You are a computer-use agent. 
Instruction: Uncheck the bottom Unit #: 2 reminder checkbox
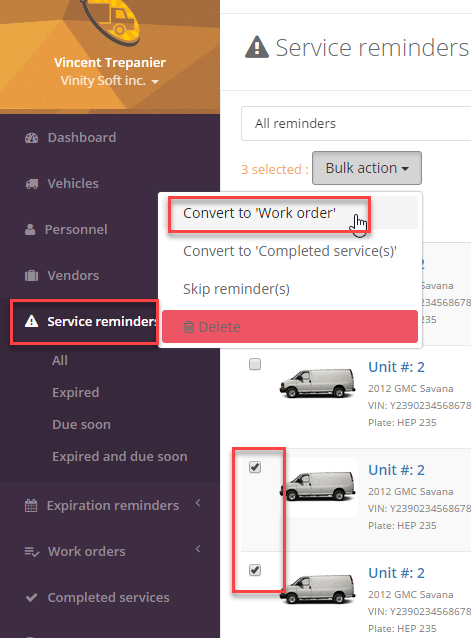(255, 570)
